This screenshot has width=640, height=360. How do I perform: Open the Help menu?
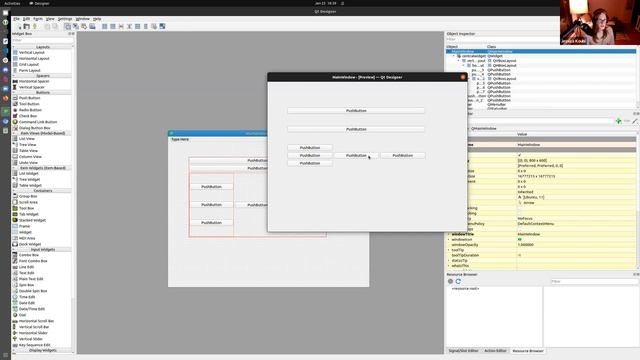(x=97, y=19)
